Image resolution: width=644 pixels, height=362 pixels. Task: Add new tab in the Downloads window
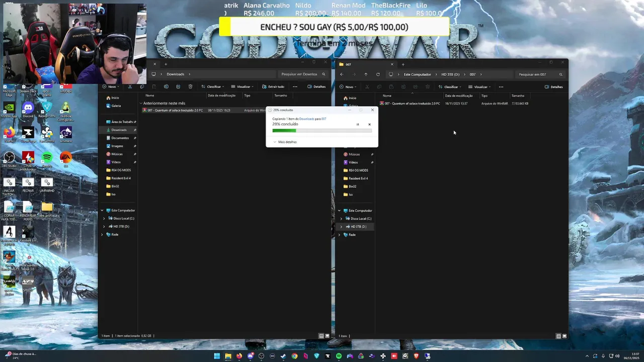[x=166, y=64]
